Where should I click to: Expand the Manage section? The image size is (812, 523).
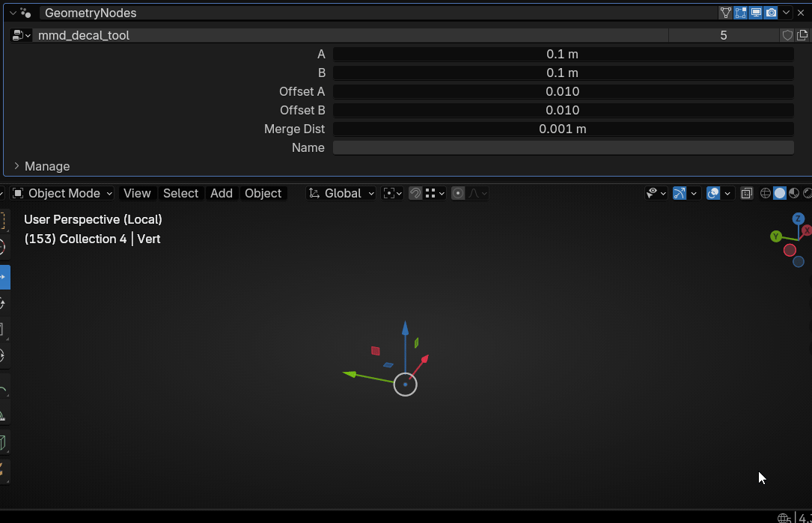(x=16, y=166)
